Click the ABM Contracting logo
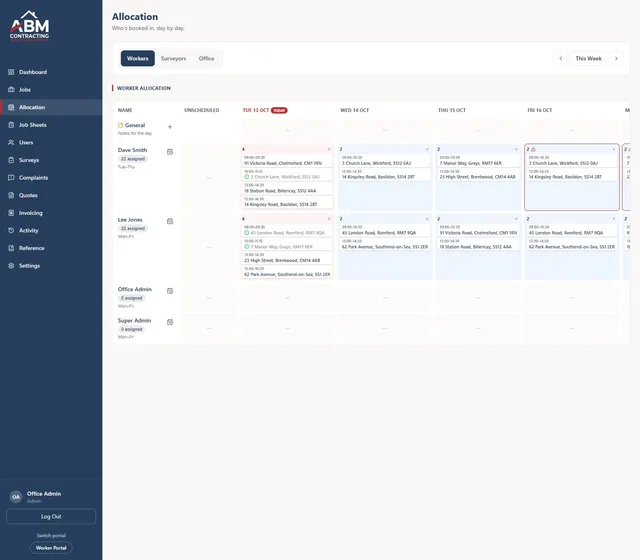 [x=29, y=25]
